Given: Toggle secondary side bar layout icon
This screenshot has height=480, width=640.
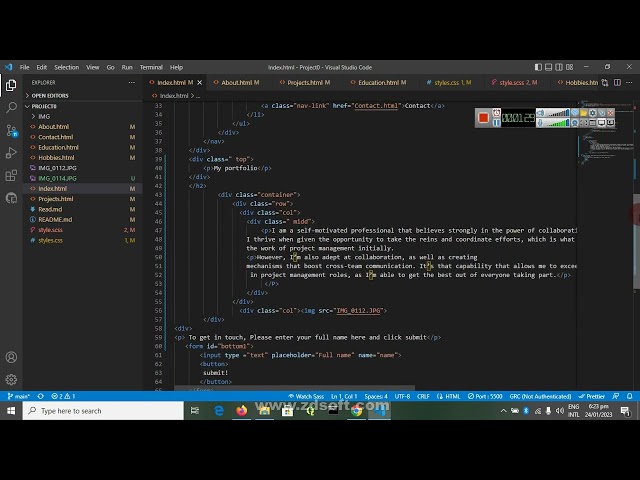Looking at the screenshot, I should point(559,67).
